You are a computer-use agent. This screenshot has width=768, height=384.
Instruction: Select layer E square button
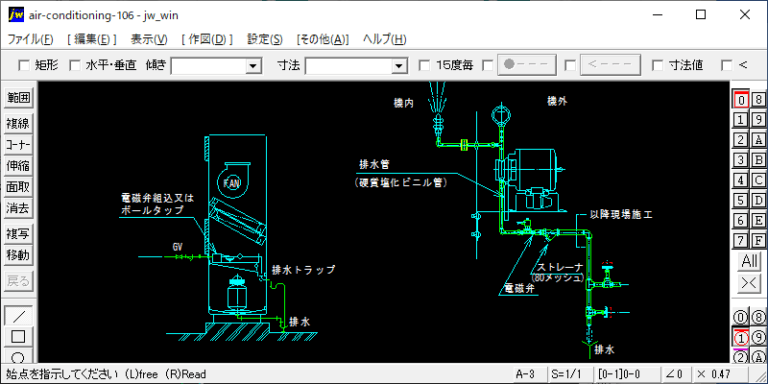click(x=758, y=220)
